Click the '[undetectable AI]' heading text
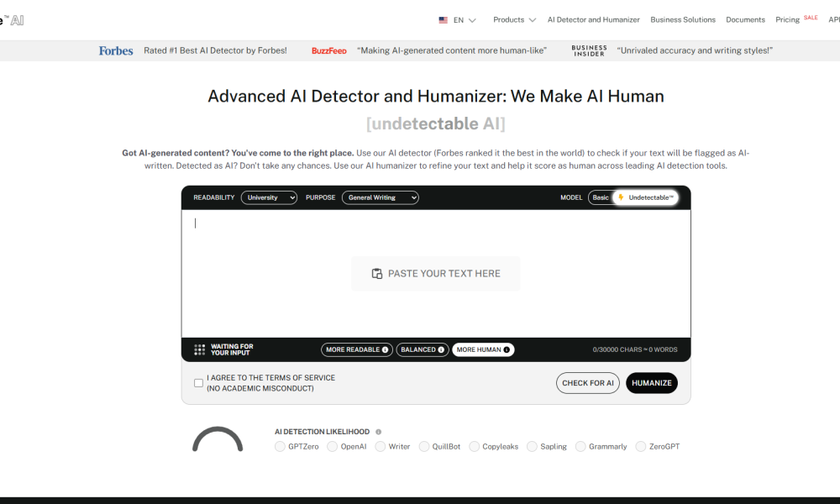The height and width of the screenshot is (504, 840). click(x=435, y=123)
